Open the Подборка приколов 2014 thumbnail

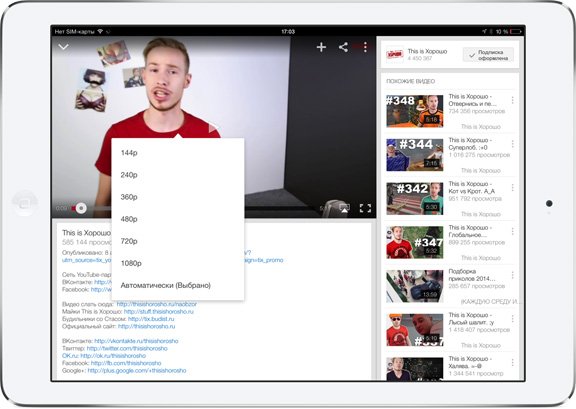(415, 286)
